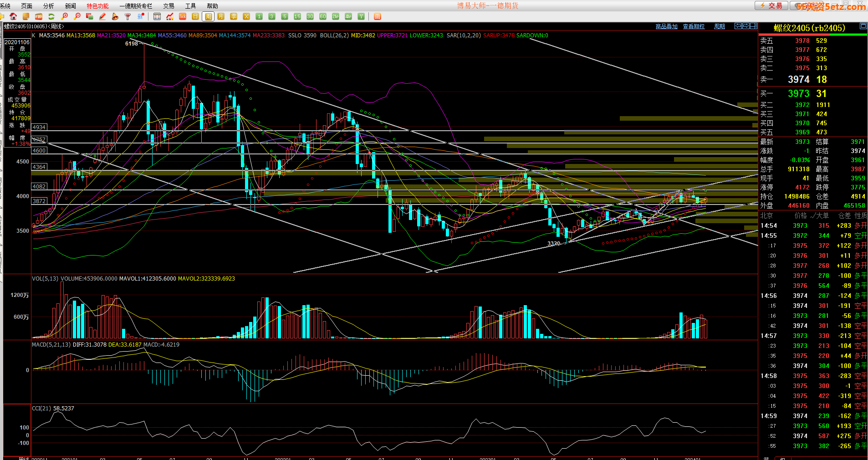The height and width of the screenshot is (460, 868).
Task: Click the 卖一 price 3974
Action: pos(799,79)
